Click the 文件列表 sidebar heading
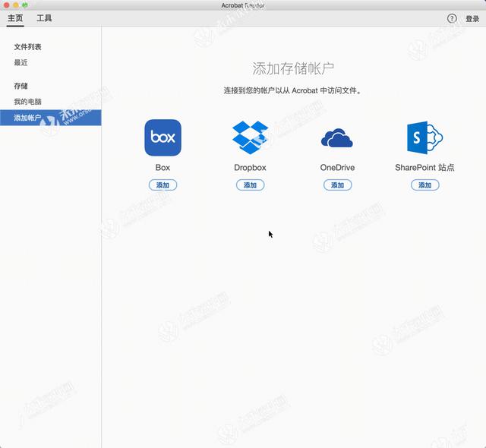 tap(27, 47)
